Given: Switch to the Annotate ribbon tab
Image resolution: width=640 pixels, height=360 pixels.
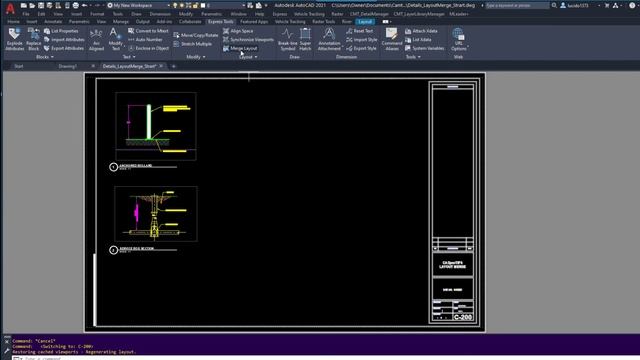Looking at the screenshot, I should [53, 22].
